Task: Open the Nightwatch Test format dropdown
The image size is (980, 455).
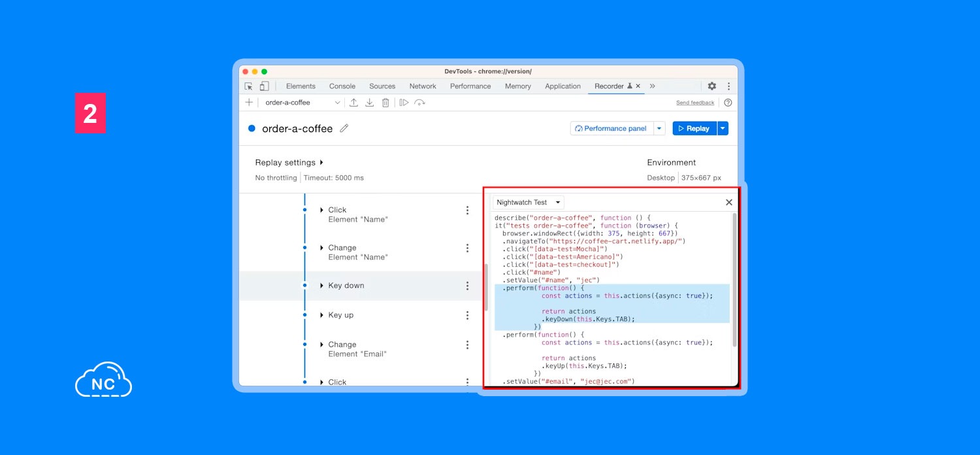Action: coord(529,203)
